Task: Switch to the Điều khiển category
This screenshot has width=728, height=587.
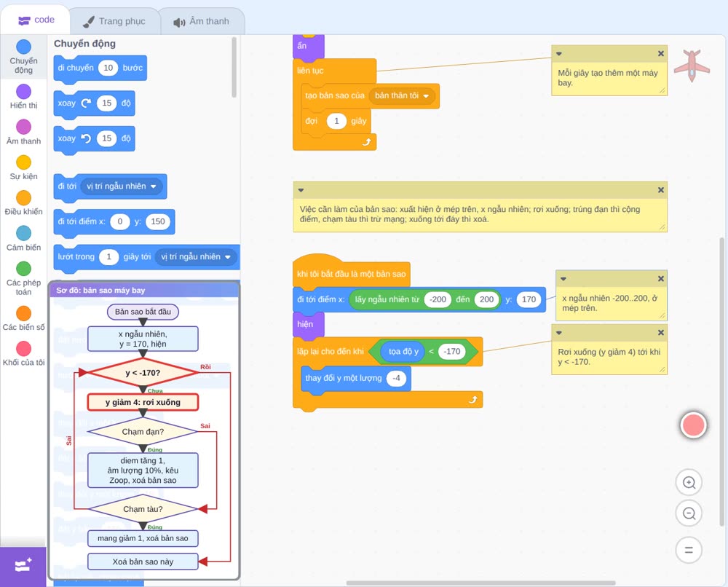Action: 24,203
